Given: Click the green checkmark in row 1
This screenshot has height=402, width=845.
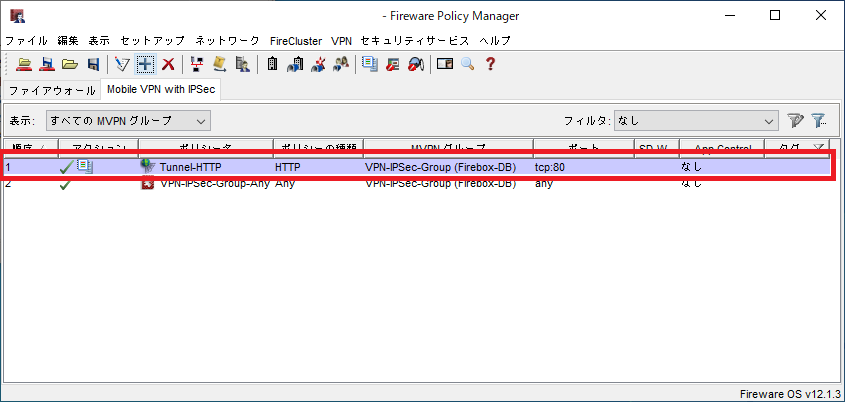Looking at the screenshot, I should 66,168.
